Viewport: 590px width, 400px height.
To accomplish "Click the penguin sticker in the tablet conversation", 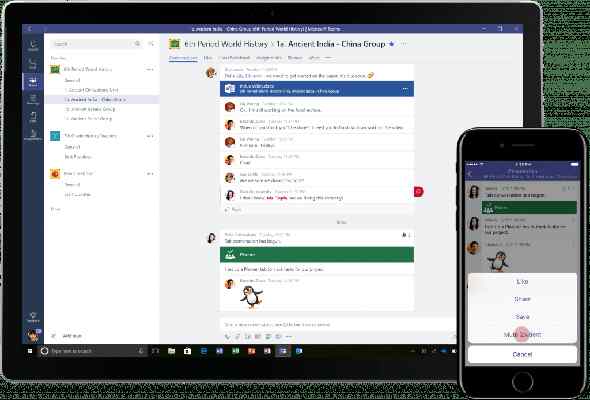I will pos(251,297).
